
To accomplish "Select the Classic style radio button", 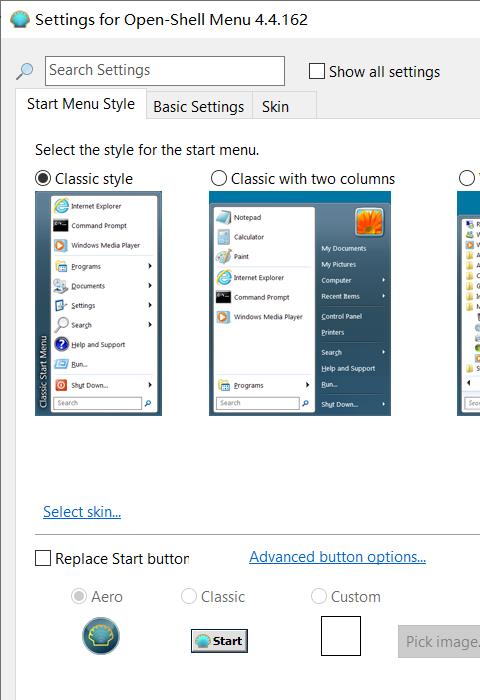I will [43, 179].
